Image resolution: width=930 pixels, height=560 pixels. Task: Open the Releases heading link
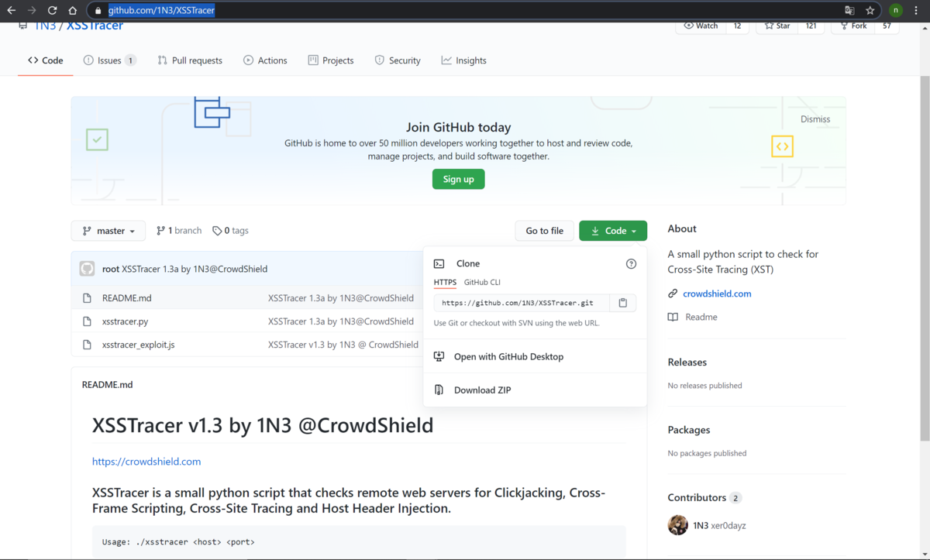687,362
